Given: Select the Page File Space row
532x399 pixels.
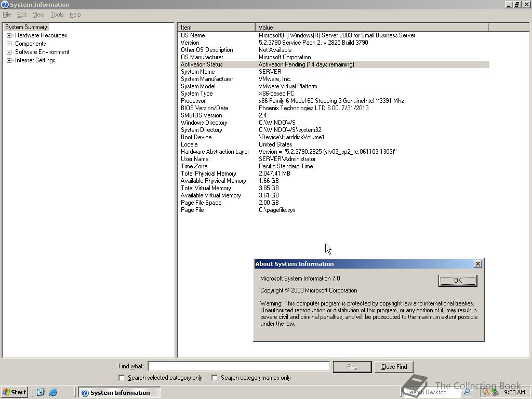Looking at the screenshot, I should tap(334, 203).
